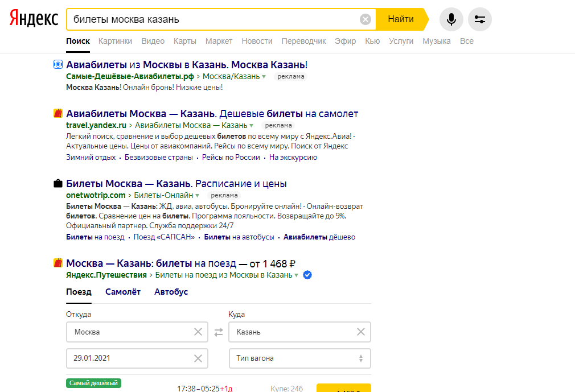Open the Тип вагона dropdown
This screenshot has width=575, height=392.
tap(299, 358)
